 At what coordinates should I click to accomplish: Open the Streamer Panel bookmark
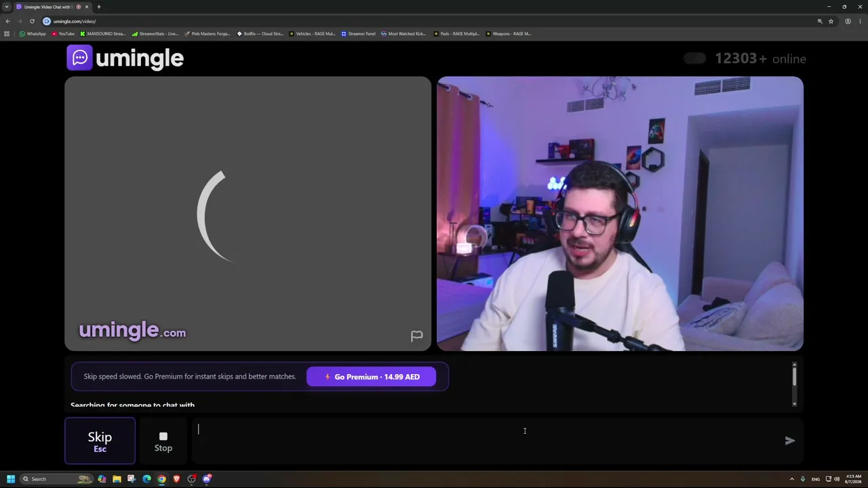pyautogui.click(x=358, y=33)
